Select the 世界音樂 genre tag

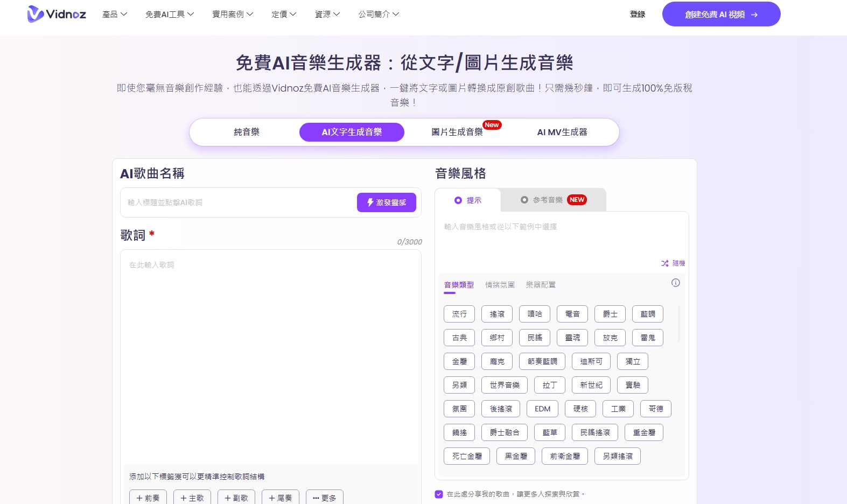[x=505, y=385]
